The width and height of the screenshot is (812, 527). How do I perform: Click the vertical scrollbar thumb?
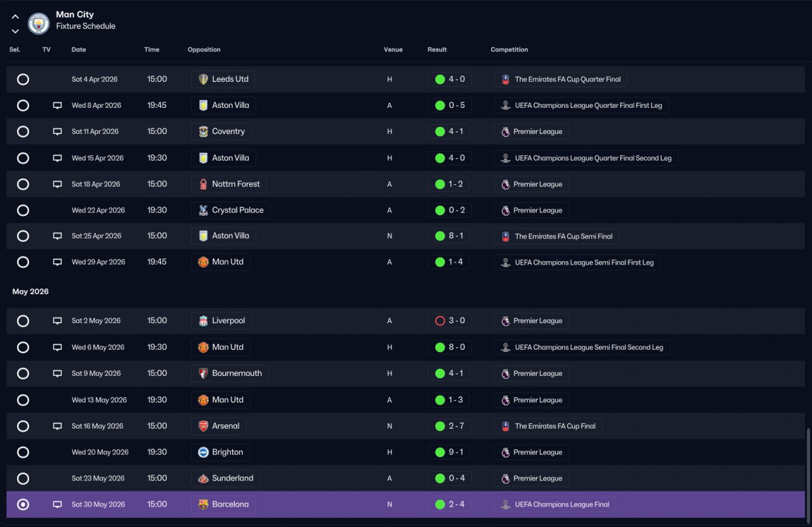tap(808, 472)
